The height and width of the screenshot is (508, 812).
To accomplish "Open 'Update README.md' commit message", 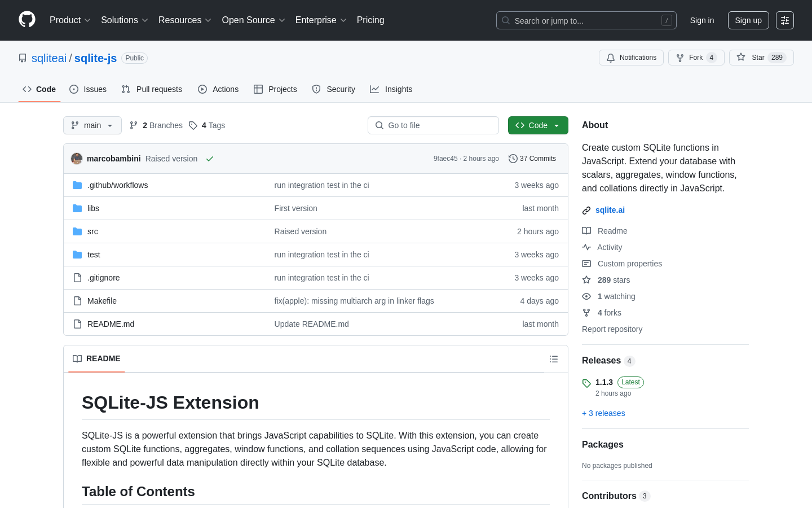I will pos(312,324).
